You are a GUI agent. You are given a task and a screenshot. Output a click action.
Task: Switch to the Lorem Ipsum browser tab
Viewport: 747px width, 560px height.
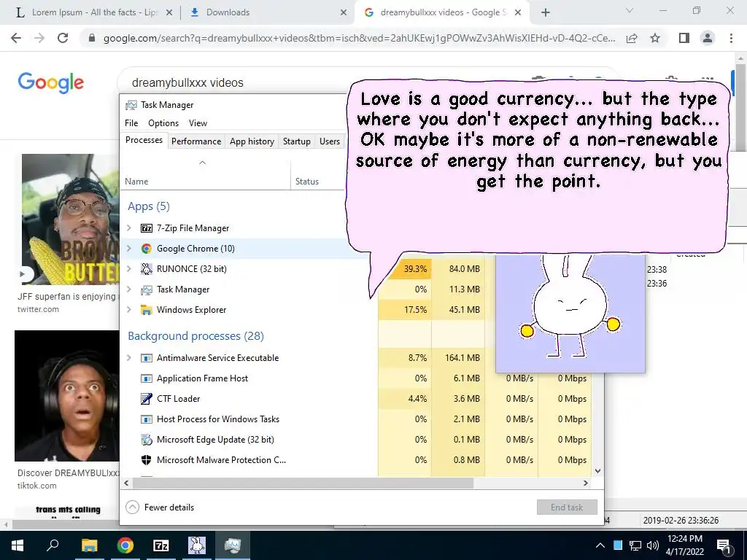point(93,12)
